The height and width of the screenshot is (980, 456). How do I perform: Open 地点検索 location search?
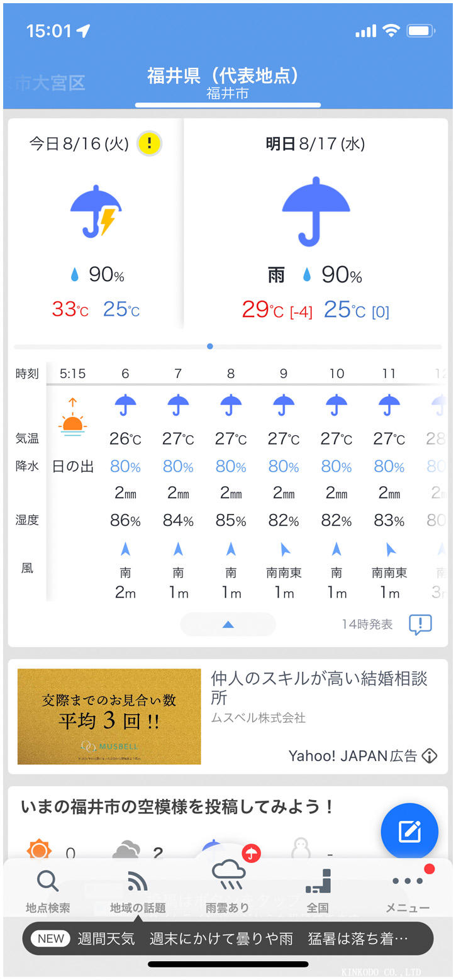click(x=48, y=891)
